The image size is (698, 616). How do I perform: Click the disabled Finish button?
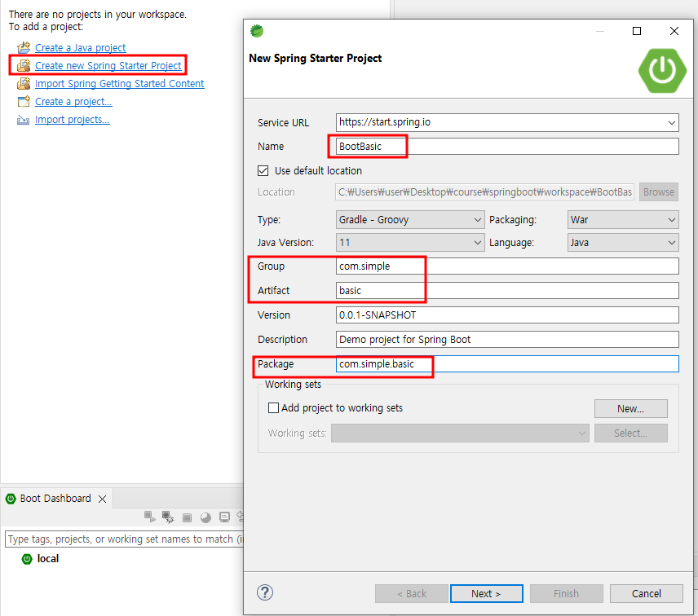[x=566, y=594]
